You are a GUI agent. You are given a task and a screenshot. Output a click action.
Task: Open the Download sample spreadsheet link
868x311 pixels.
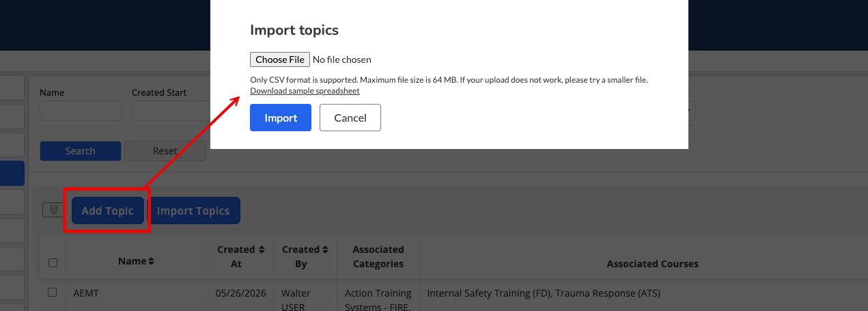pos(305,91)
